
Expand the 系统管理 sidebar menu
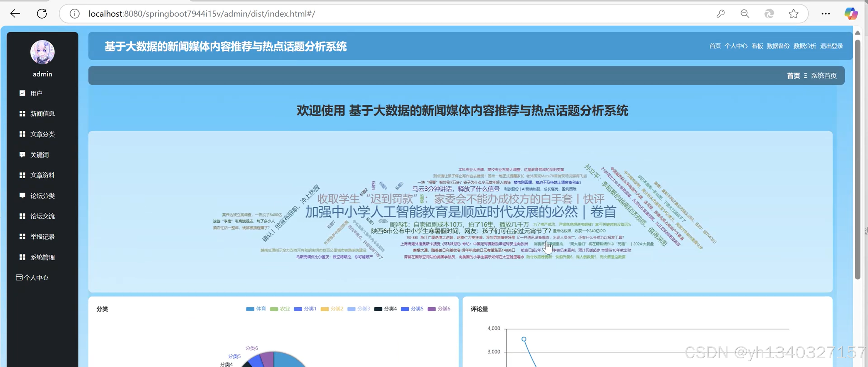coord(43,257)
